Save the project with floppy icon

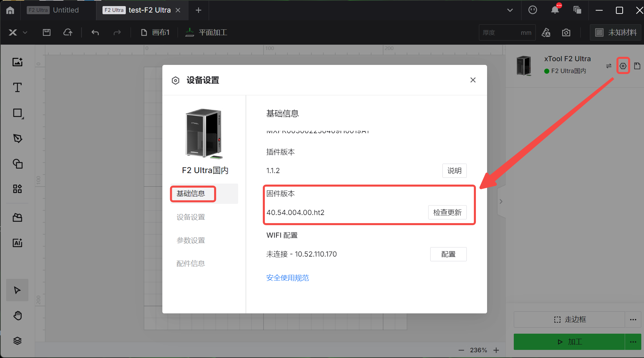(47, 32)
